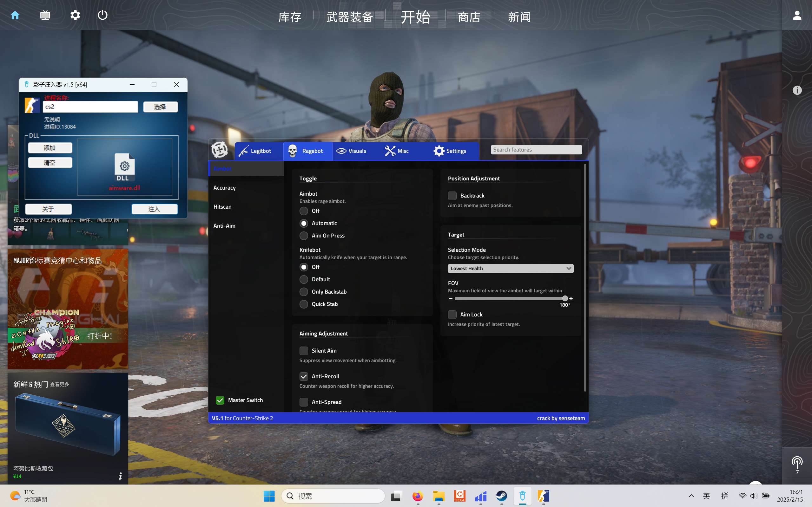Open the 库存 inventory tab
Screen dimensions: 812x507
pyautogui.click(x=290, y=17)
